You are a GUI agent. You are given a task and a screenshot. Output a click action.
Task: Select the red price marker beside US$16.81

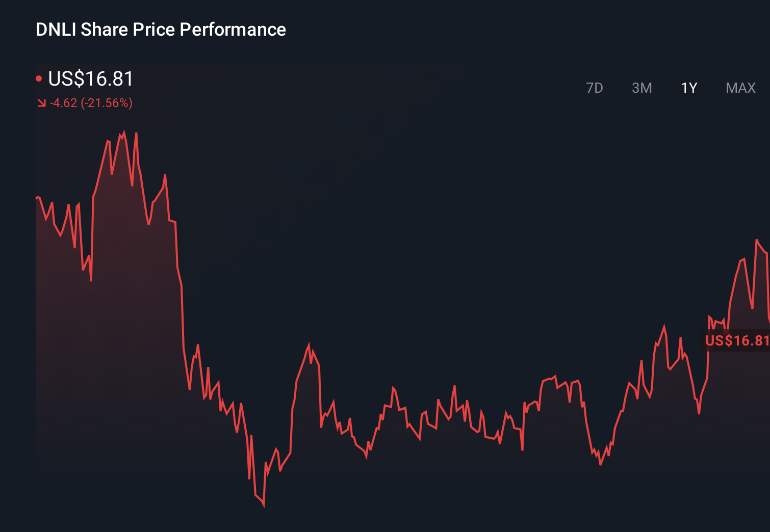(39, 77)
